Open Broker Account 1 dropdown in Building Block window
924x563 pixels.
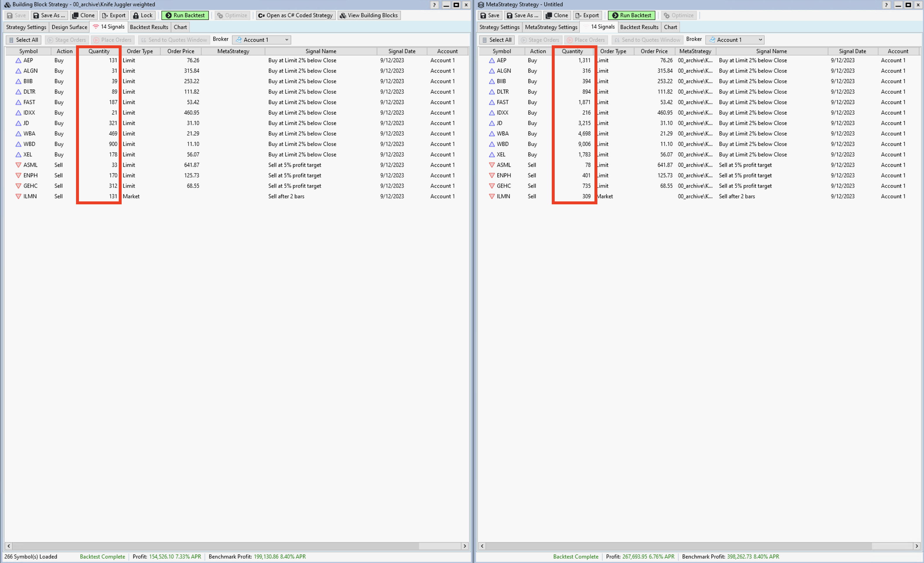pyautogui.click(x=261, y=40)
